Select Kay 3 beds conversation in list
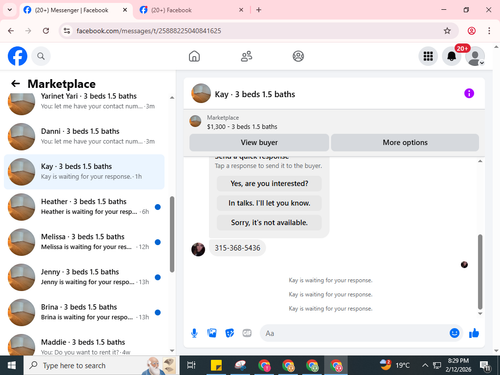 [84, 172]
